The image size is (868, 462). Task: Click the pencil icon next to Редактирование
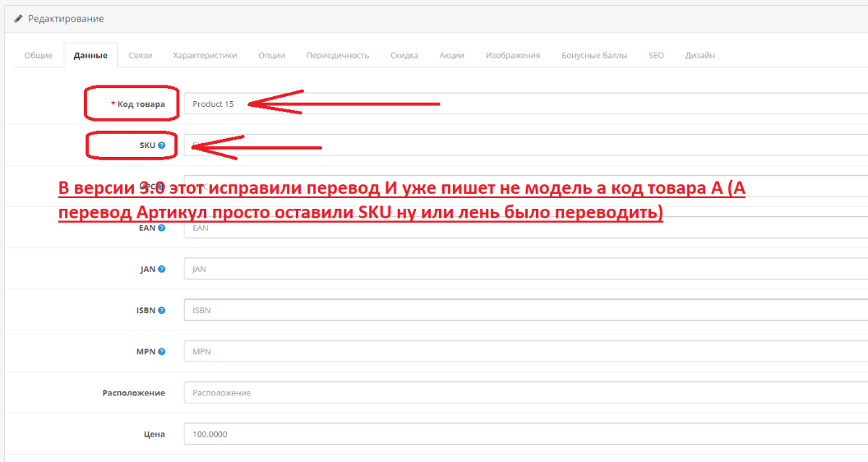click(x=19, y=19)
